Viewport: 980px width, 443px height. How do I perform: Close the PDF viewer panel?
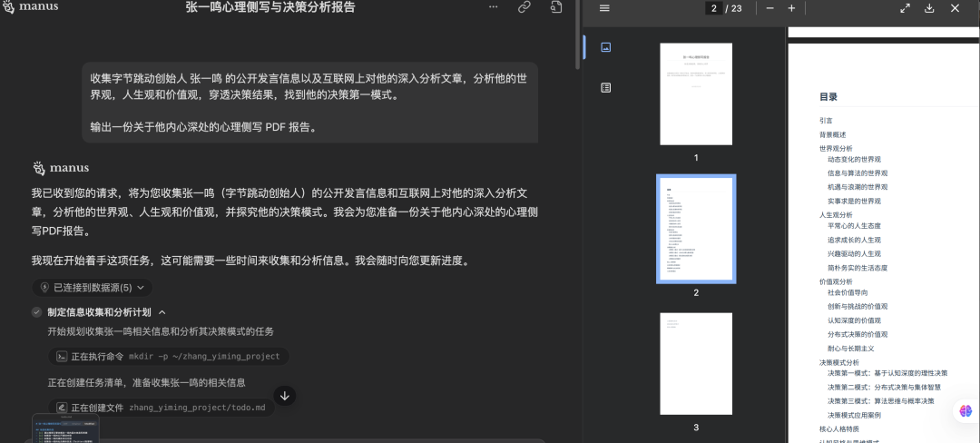955,8
